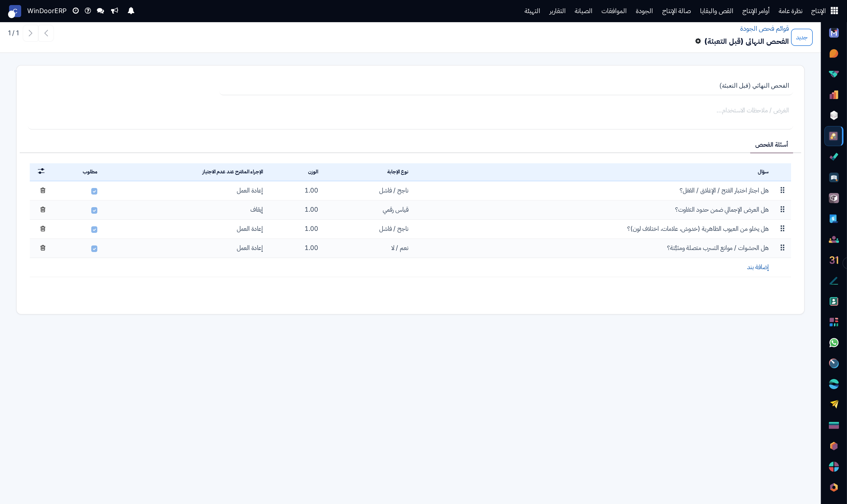Open the القص والبقايا menu
847x504 pixels.
716,11
